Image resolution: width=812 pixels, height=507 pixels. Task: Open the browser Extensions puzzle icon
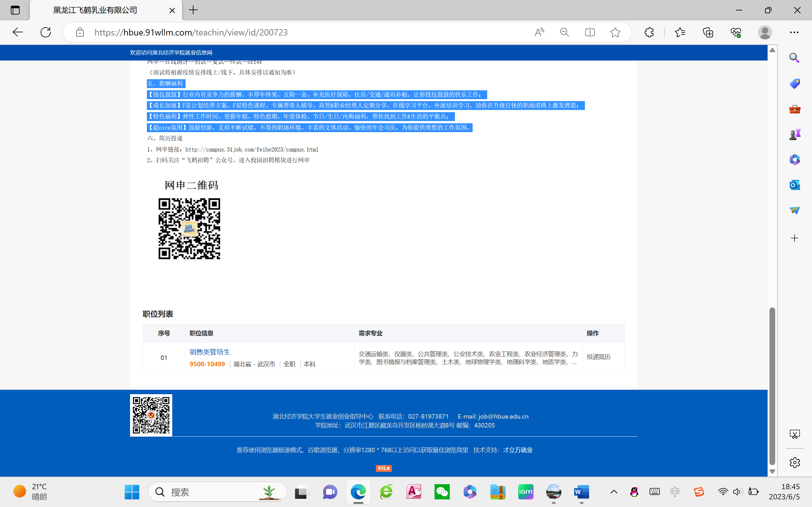(x=649, y=32)
